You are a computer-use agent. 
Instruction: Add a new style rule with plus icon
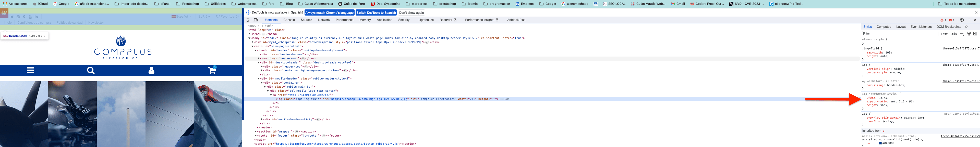tap(962, 34)
